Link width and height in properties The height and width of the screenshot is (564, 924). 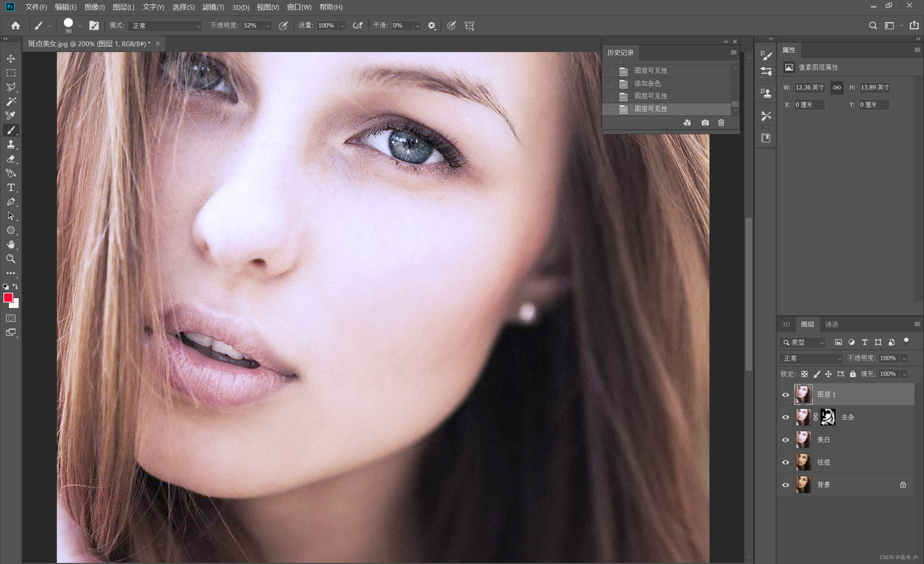[837, 87]
